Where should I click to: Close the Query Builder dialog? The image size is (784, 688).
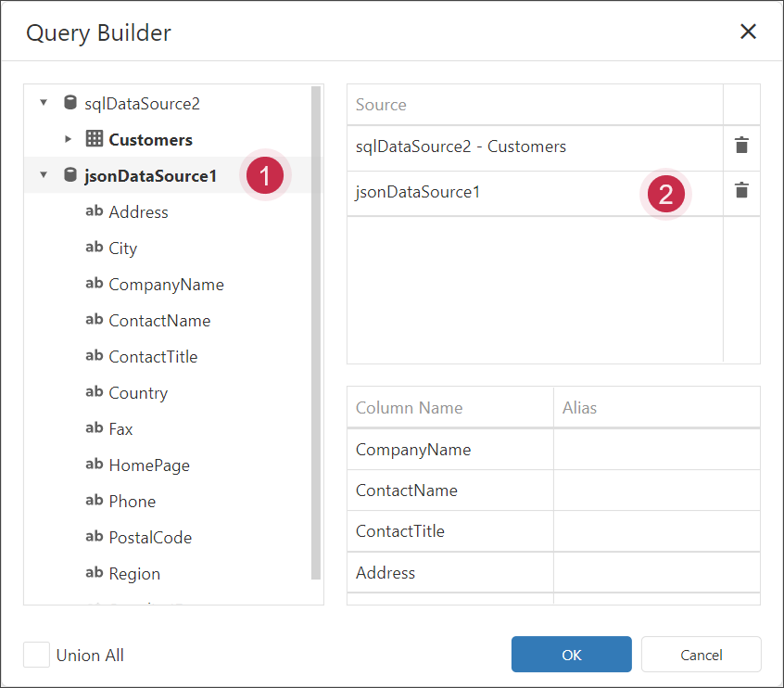tap(748, 32)
